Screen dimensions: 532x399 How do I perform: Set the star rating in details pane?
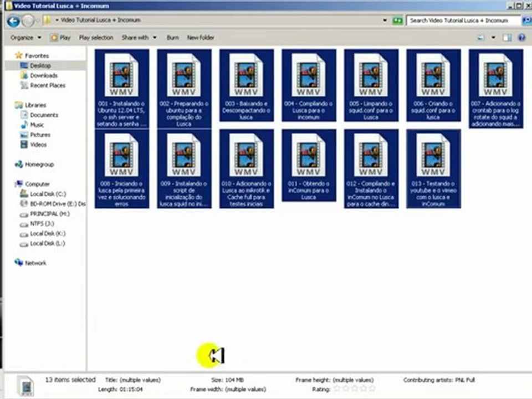point(355,389)
